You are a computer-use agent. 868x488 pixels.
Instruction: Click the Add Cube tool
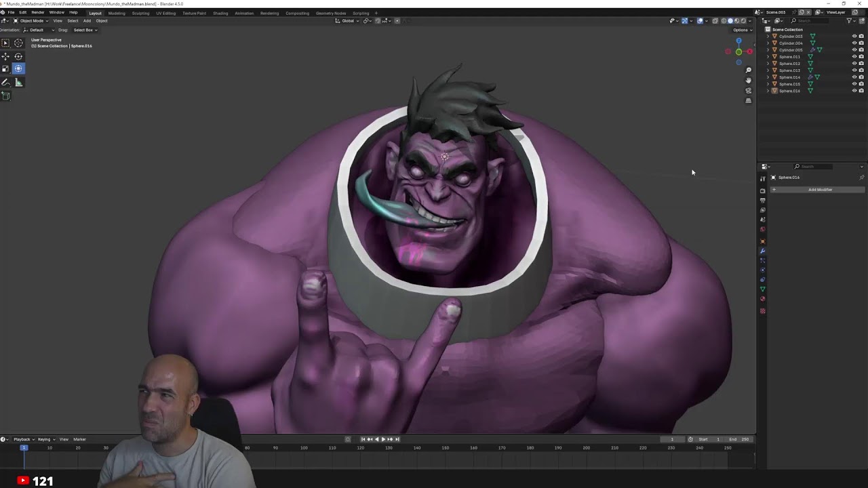point(5,96)
